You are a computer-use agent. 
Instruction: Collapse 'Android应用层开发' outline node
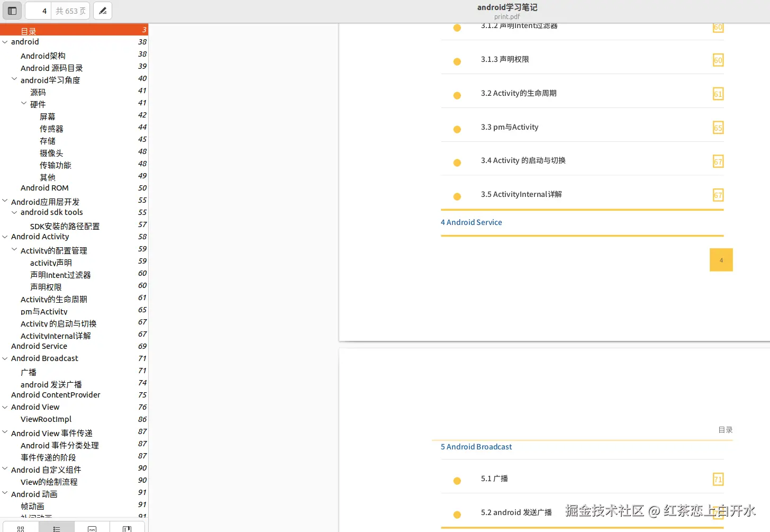click(x=5, y=201)
